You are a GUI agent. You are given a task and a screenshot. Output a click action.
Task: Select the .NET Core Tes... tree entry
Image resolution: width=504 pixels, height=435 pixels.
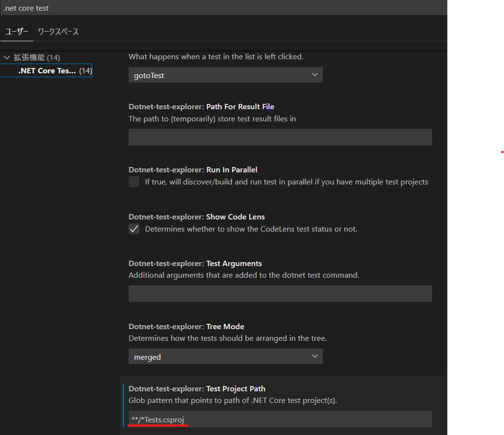click(x=47, y=71)
